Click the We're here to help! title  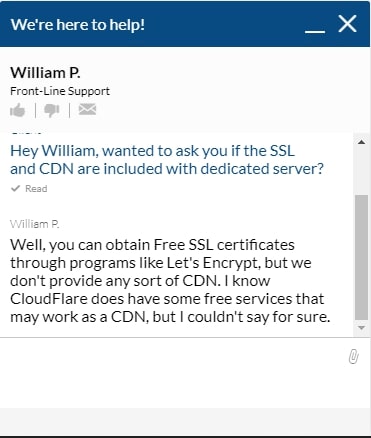78,25
